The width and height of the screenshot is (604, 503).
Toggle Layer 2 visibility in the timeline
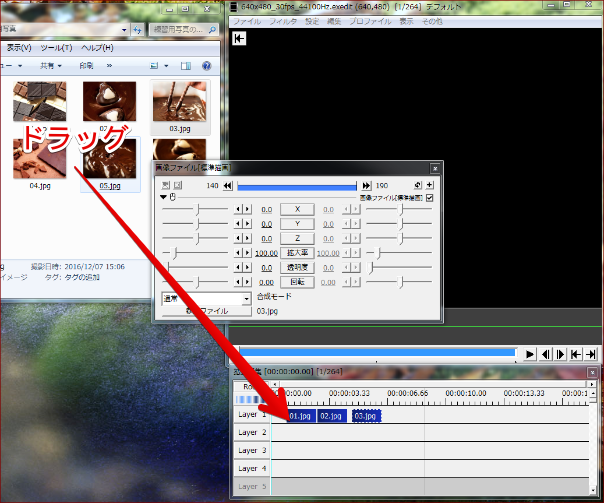(252, 432)
